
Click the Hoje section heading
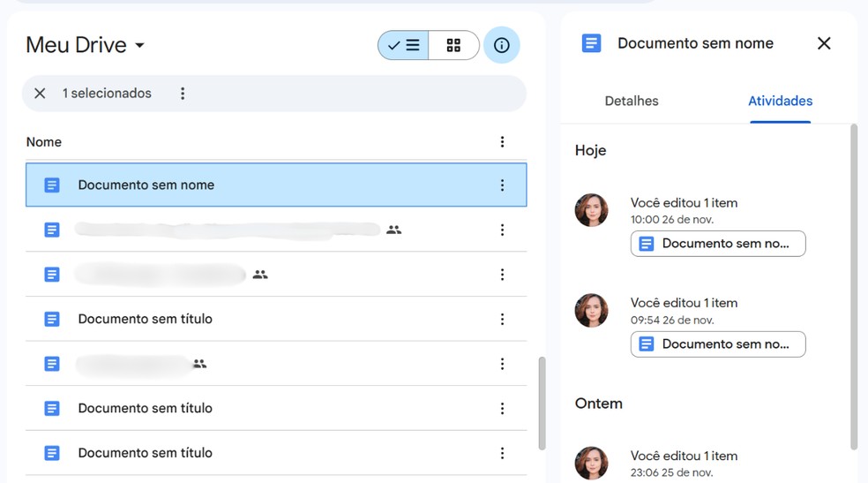(591, 151)
